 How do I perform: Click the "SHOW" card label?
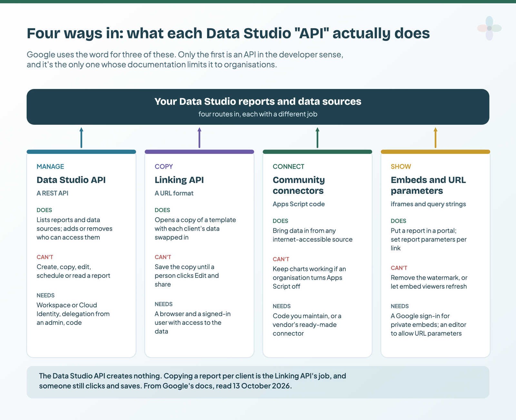401,167
